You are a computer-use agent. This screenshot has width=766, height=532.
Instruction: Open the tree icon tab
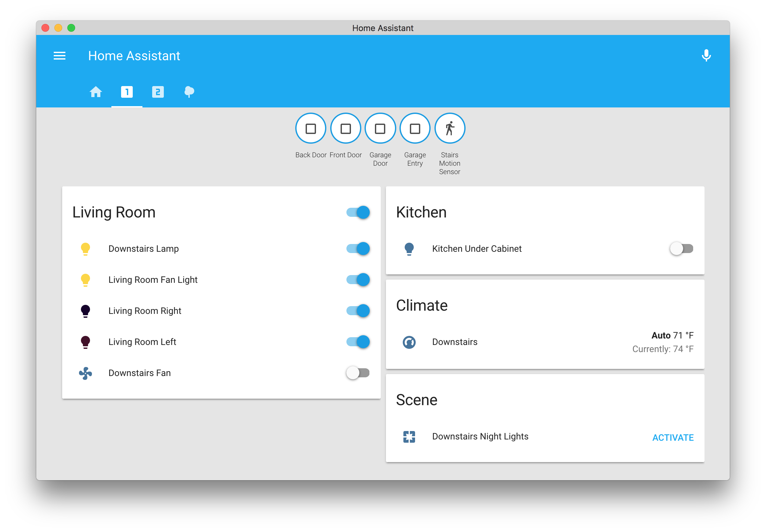click(189, 92)
